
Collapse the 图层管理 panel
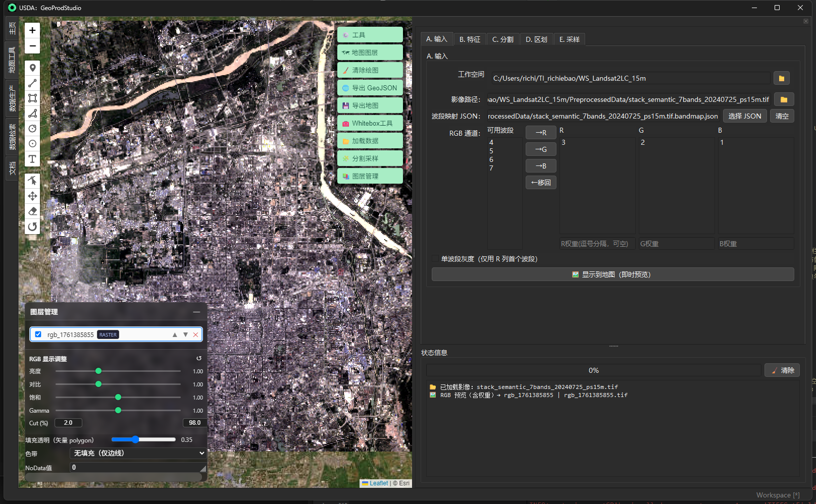(197, 312)
